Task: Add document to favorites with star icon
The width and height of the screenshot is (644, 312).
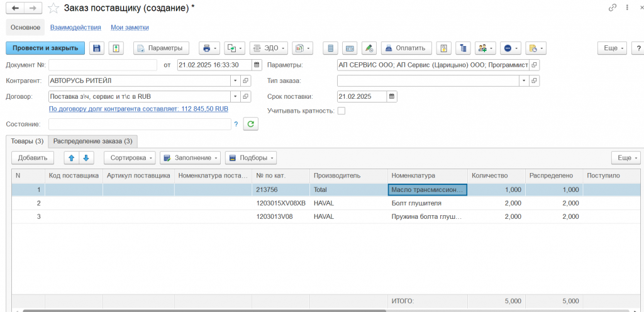Action: click(55, 8)
